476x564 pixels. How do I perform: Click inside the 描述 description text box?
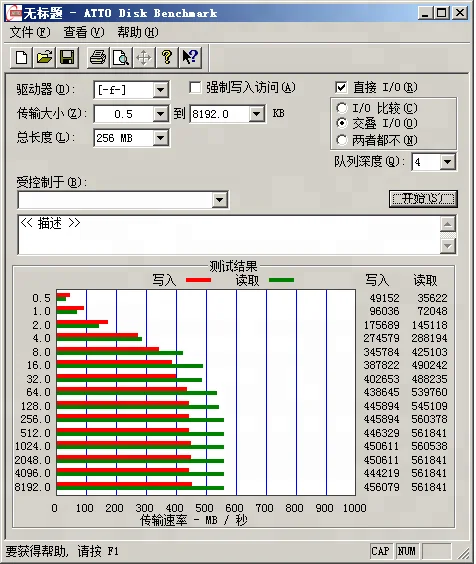pos(229,235)
